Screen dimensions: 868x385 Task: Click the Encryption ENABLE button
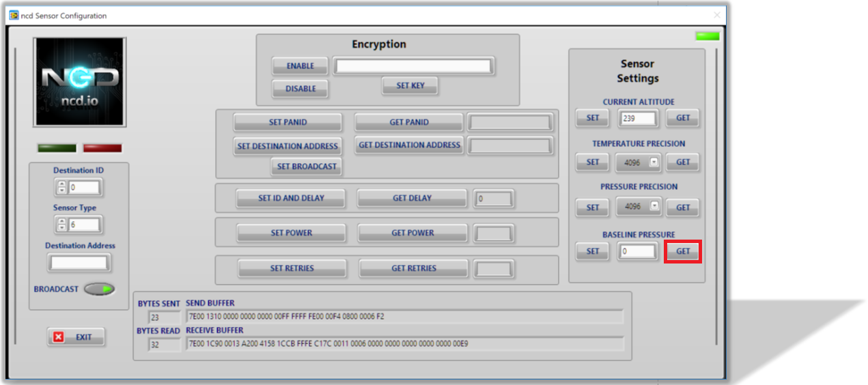click(x=300, y=66)
